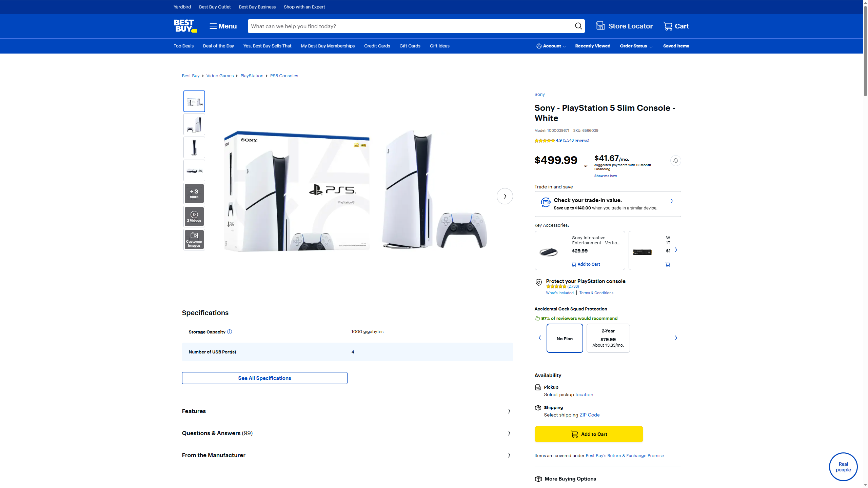
Task: Open Best Buy Outlet
Action: click(x=215, y=7)
